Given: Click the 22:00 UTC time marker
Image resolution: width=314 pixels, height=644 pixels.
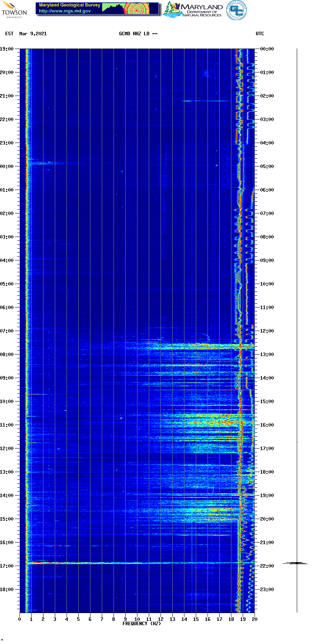Looking at the screenshot, I should (267, 566).
